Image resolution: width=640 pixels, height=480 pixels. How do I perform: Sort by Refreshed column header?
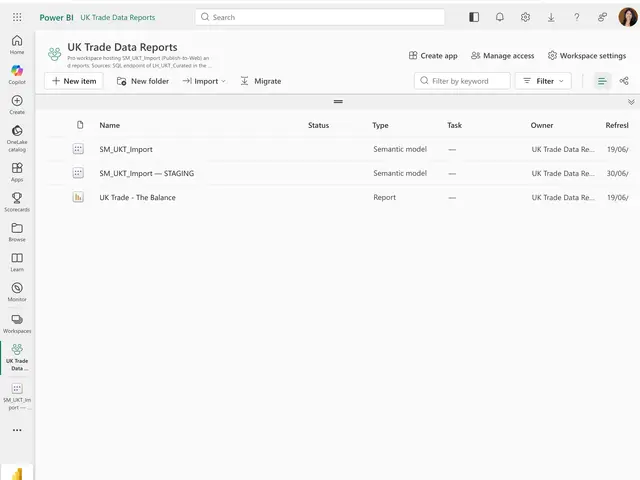point(617,125)
